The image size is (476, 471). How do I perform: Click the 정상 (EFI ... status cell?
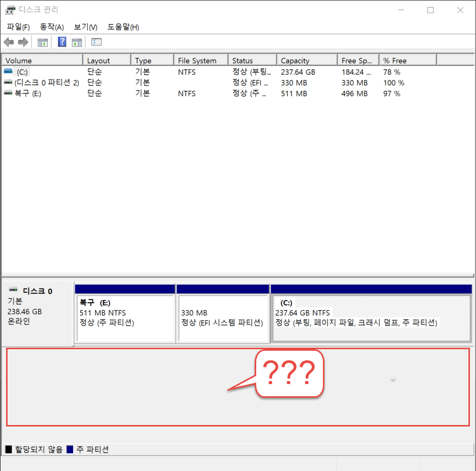point(250,82)
